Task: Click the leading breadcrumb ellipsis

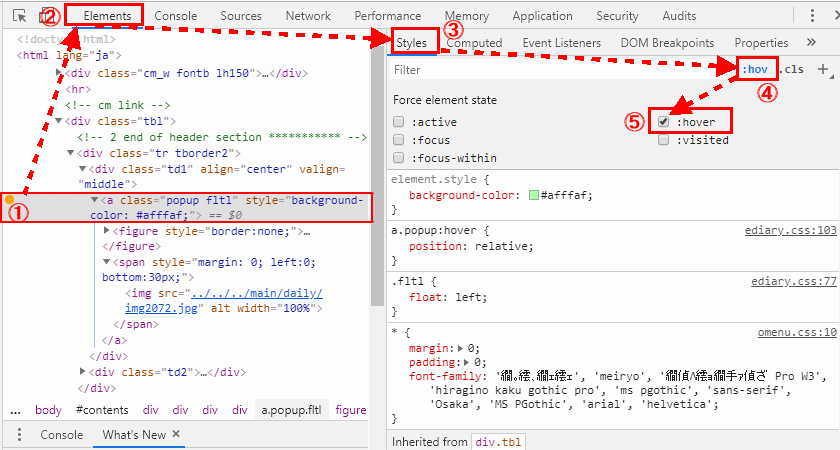Action: click(x=15, y=410)
